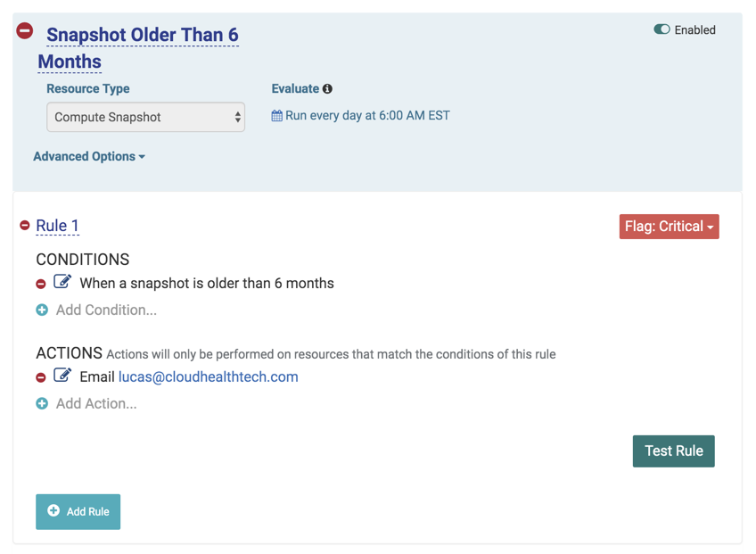Click the Snapshot Older Than 6 Months title

[x=142, y=36]
